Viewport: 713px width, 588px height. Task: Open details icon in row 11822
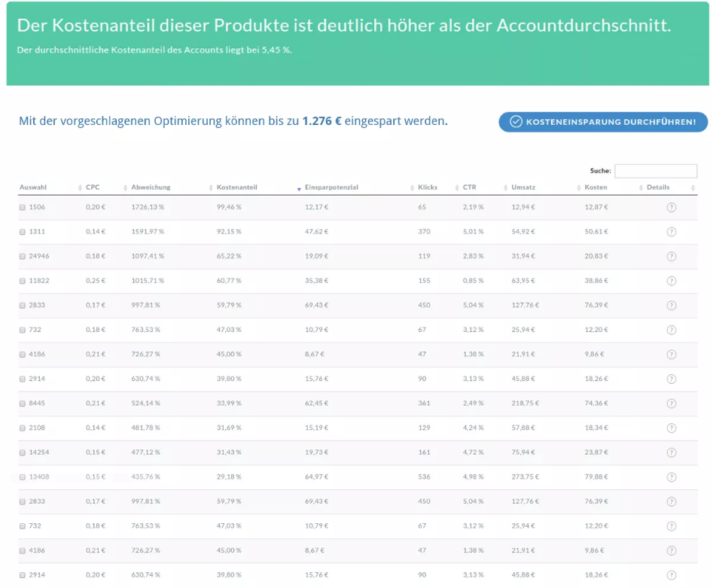(x=671, y=281)
